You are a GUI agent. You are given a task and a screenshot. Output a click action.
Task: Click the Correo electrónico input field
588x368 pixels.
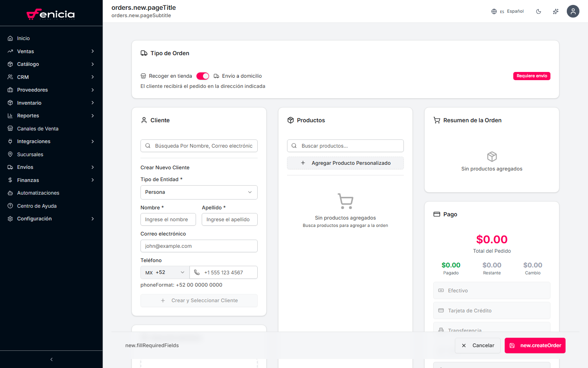199,246
